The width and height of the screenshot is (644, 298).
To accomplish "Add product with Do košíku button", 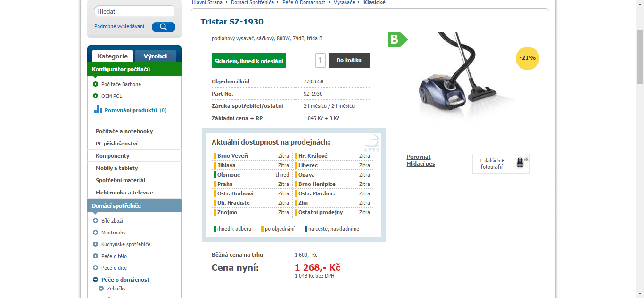I will point(349,61).
